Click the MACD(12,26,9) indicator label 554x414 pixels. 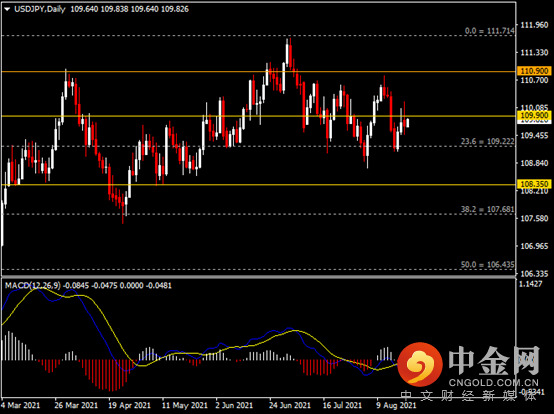[33, 285]
